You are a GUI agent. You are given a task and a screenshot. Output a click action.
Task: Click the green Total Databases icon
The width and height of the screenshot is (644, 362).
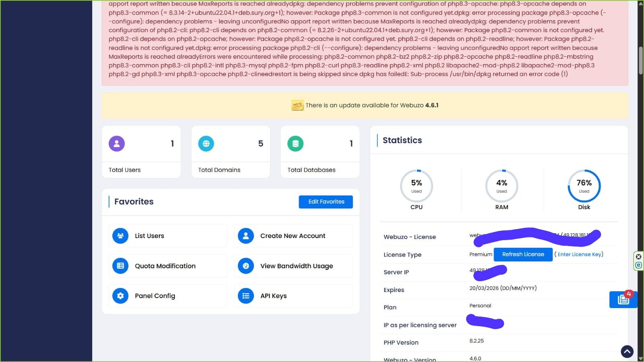295,144
